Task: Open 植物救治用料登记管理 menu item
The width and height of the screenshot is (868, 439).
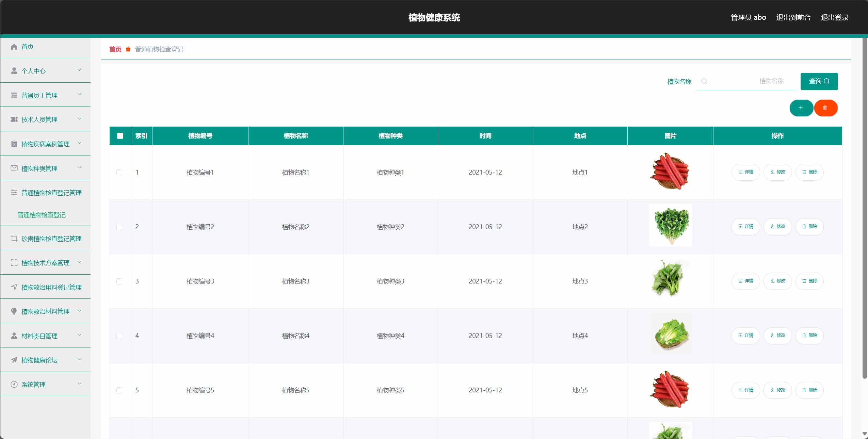Action: coord(46,287)
